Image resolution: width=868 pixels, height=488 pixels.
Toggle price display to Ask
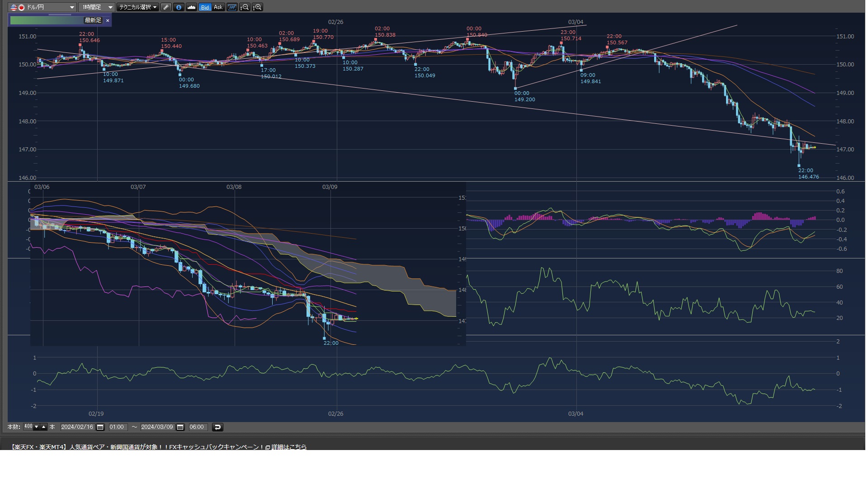[x=218, y=7]
